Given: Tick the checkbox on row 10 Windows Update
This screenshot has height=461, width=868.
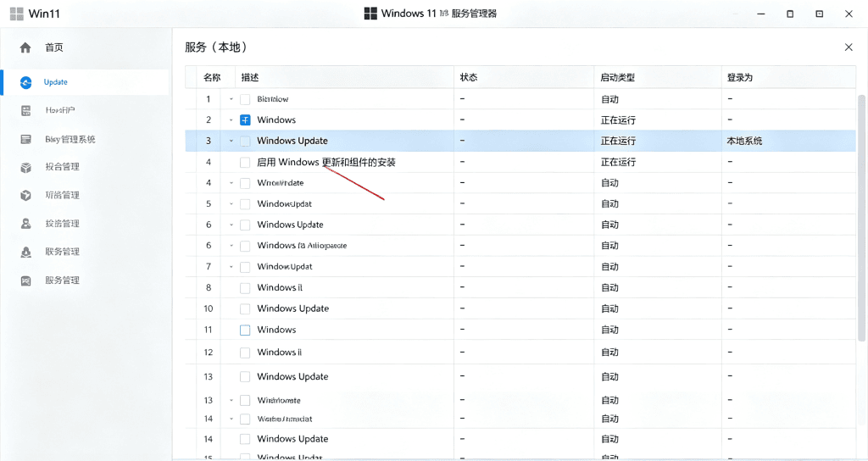Looking at the screenshot, I should click(245, 308).
